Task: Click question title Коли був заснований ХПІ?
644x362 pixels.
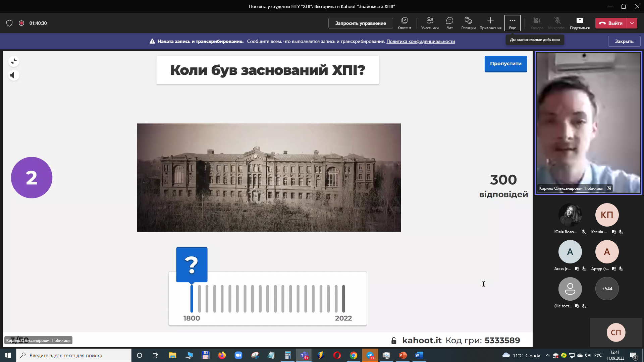Action: [x=268, y=70]
